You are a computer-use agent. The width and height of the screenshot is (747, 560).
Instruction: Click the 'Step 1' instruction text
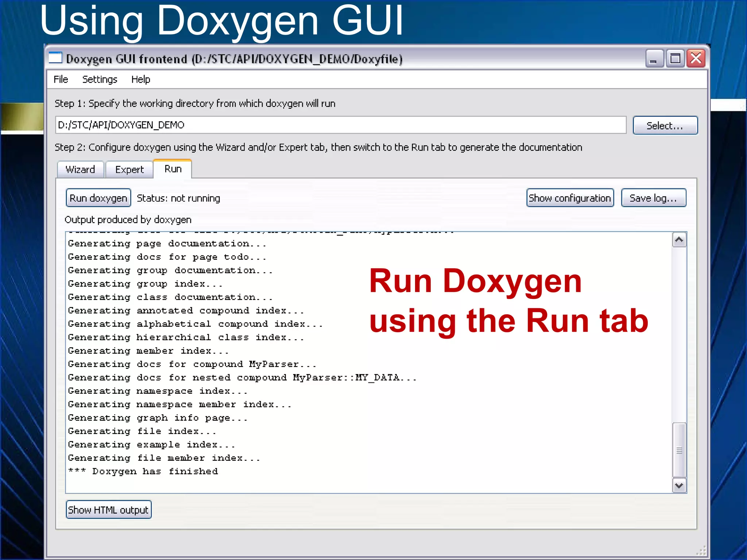coord(195,104)
